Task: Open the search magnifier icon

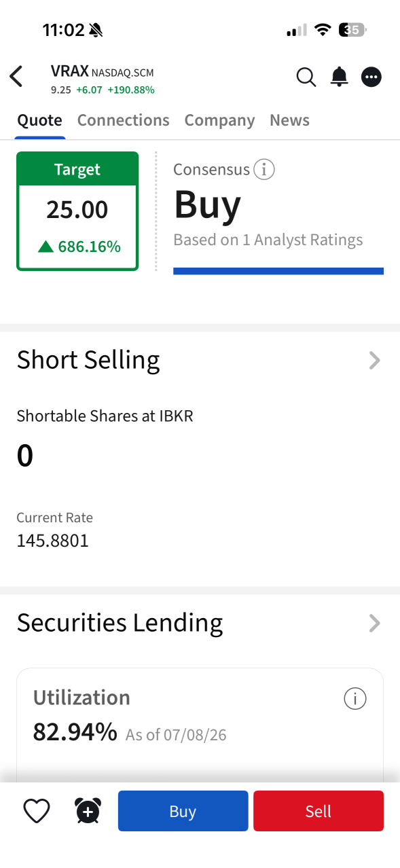Action: (306, 77)
